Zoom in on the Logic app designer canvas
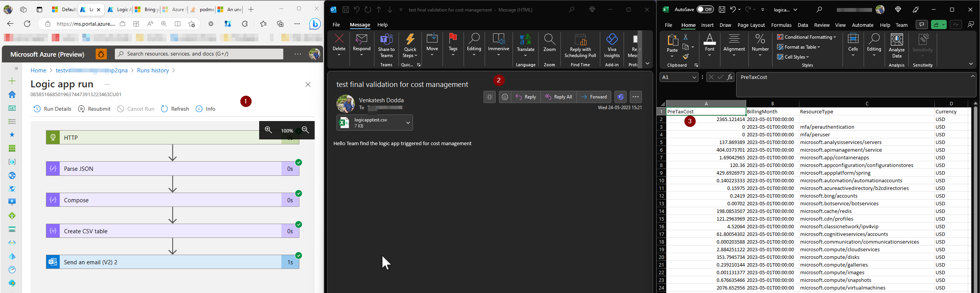Screen dimensions: 980x293 [268, 130]
